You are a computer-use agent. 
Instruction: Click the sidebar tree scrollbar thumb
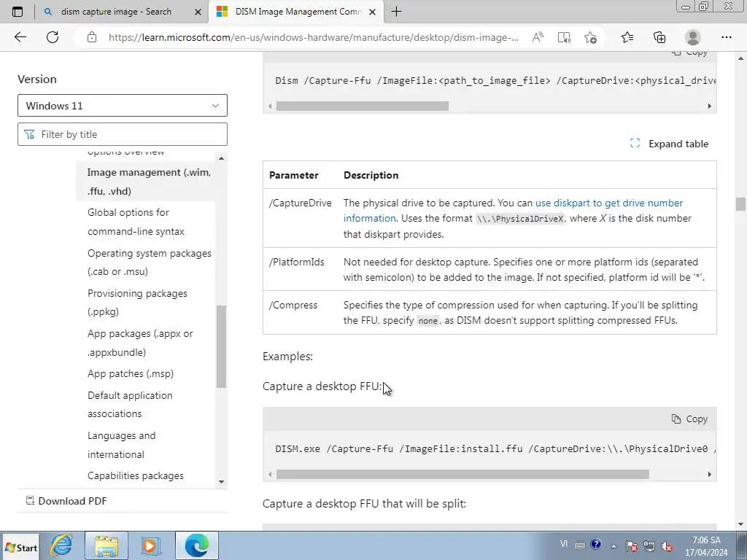tap(221, 346)
